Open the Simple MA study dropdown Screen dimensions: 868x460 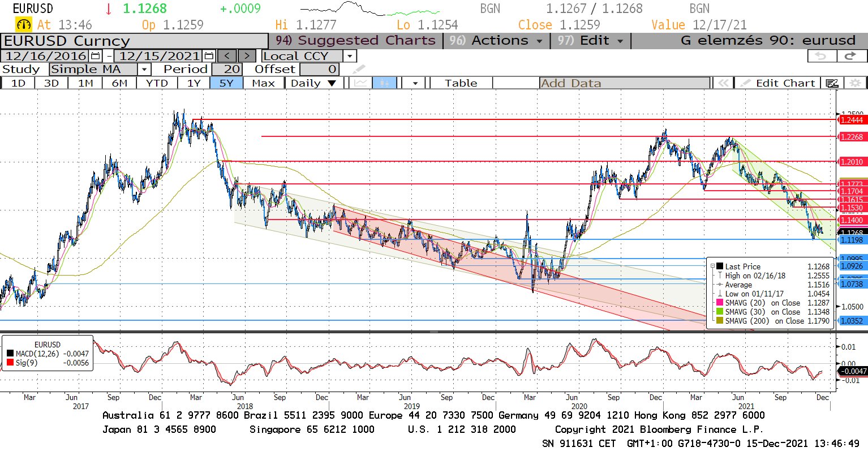click(x=144, y=70)
